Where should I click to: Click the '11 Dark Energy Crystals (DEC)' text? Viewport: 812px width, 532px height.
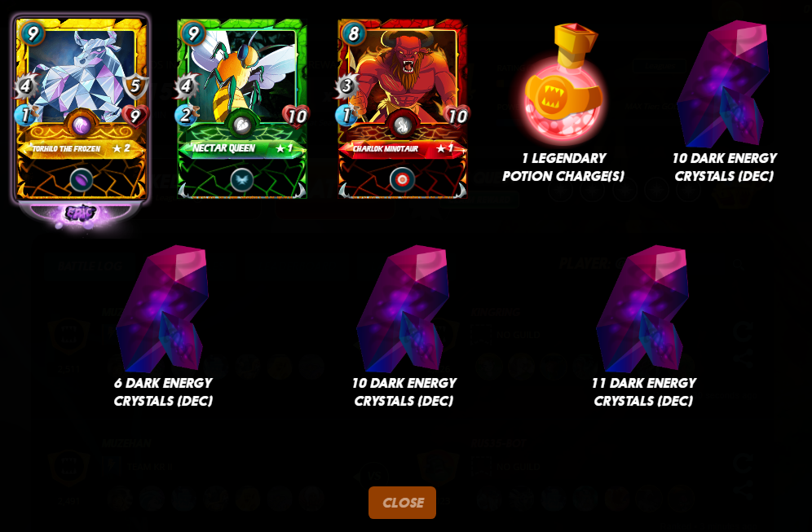coord(643,392)
